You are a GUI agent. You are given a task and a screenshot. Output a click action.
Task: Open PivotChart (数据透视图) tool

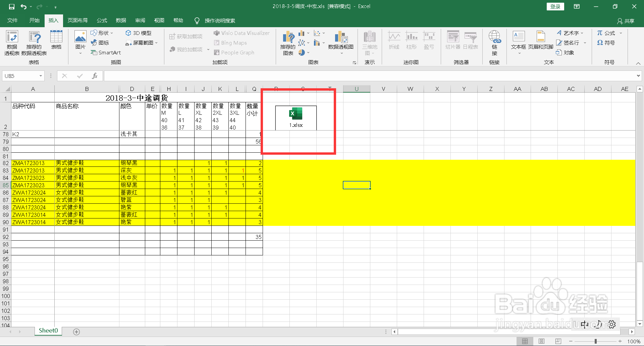click(x=341, y=42)
